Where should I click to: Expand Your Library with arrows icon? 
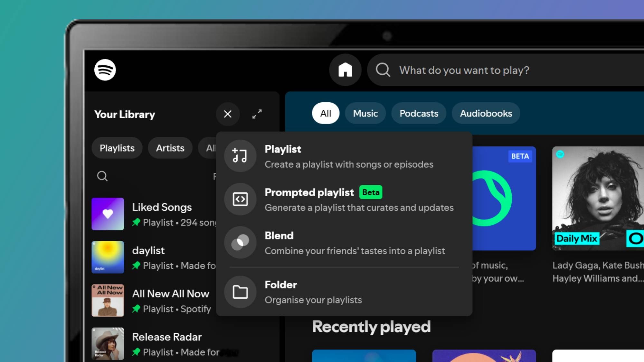(x=257, y=114)
